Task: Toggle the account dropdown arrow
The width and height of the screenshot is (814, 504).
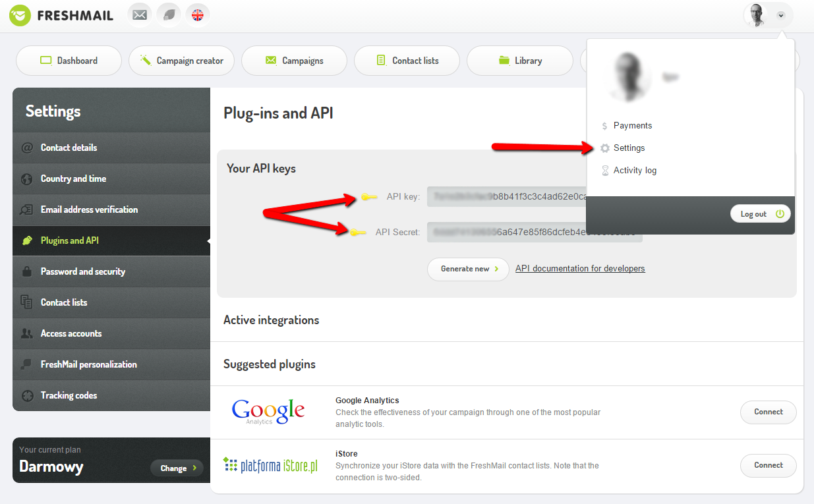Action: click(x=781, y=15)
